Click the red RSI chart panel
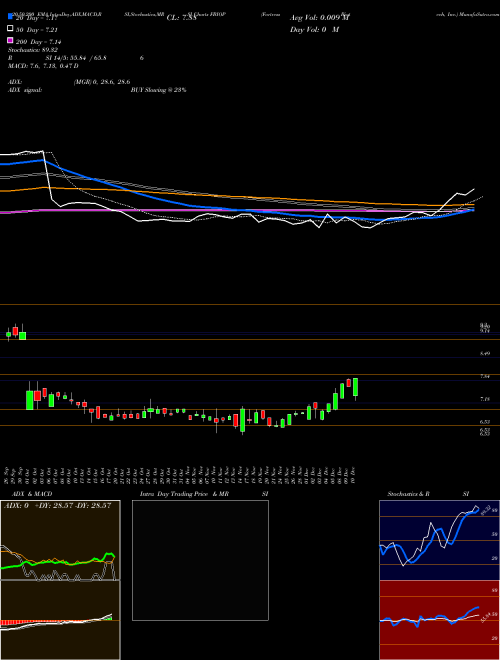 point(439,620)
